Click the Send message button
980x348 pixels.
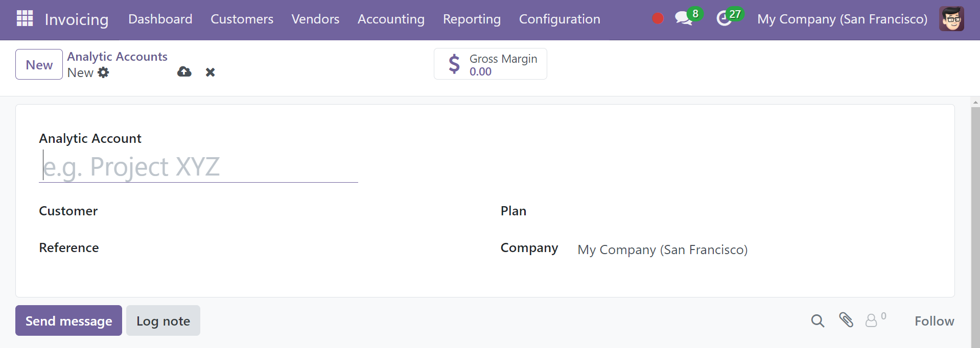68,320
